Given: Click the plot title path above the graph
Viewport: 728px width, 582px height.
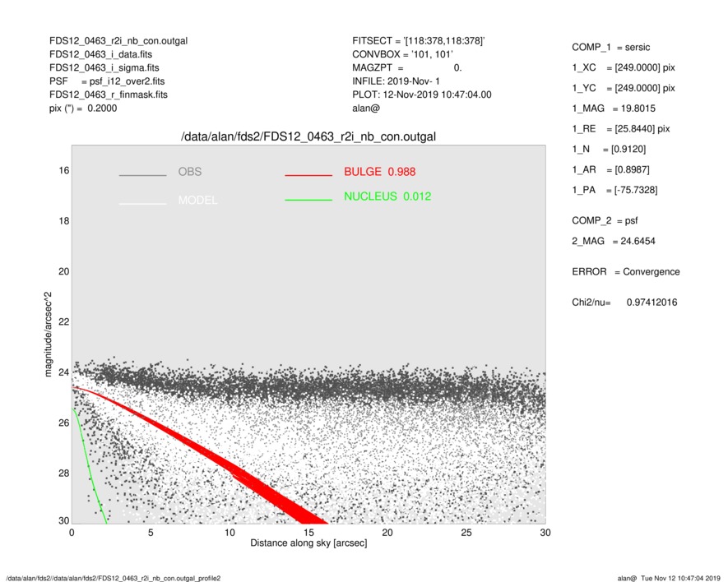Looking at the screenshot, I should tap(308, 137).
